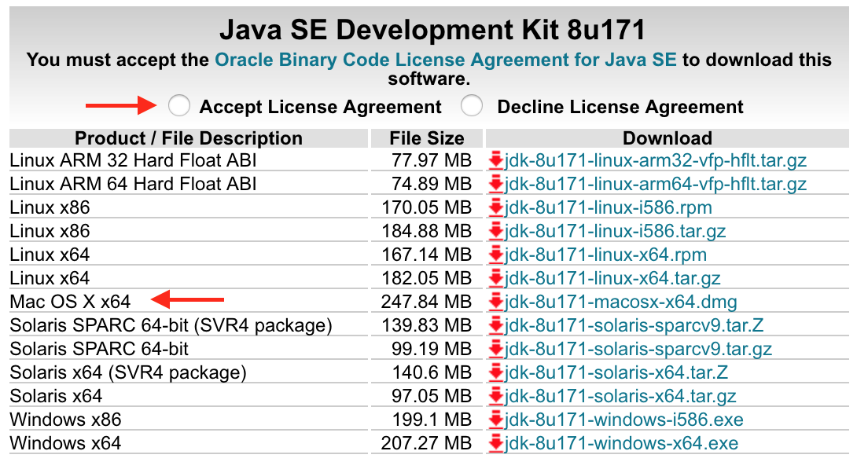Click the Linux ARM 64 Hard Float ABI cell
868x473 pixels.
tap(188, 184)
